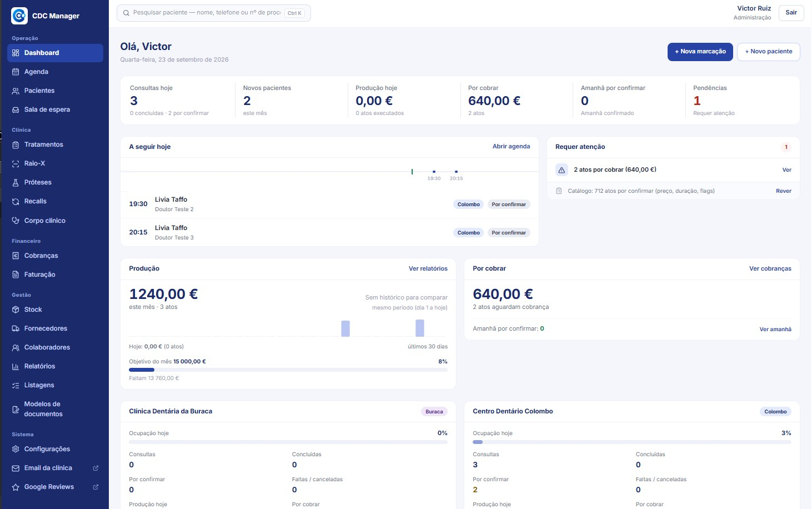812x509 pixels.
Task: Click the Faturação document icon
Action: [16, 275]
